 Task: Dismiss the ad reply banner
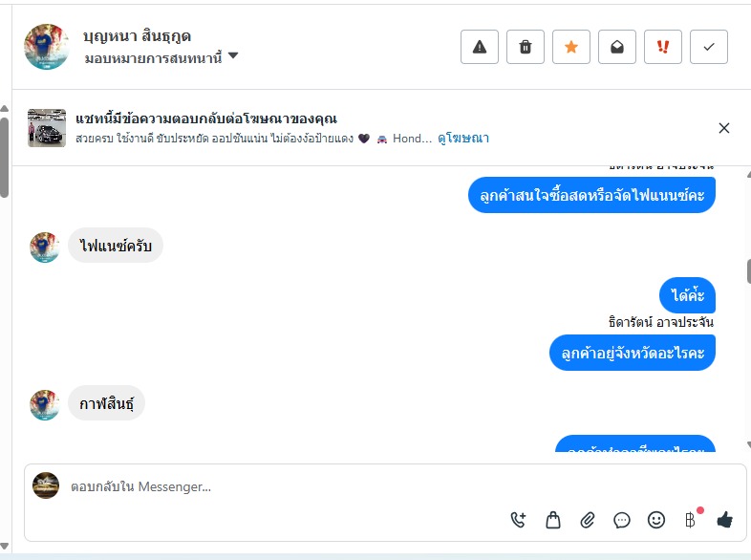[723, 128]
